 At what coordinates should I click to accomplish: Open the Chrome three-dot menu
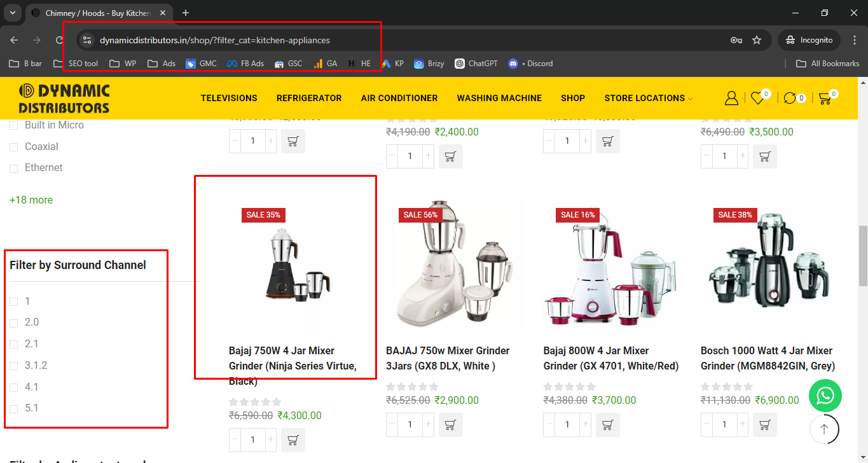point(855,40)
